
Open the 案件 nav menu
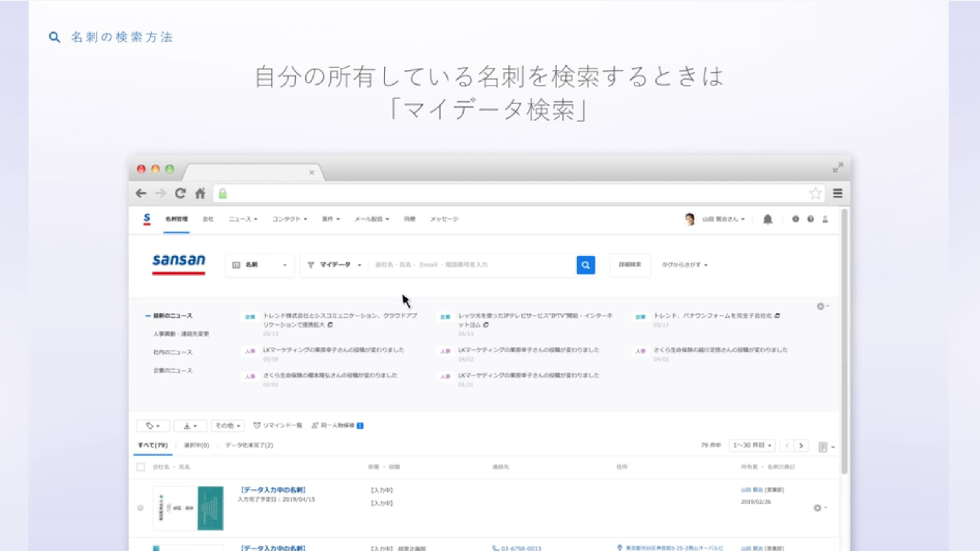pyautogui.click(x=331, y=219)
